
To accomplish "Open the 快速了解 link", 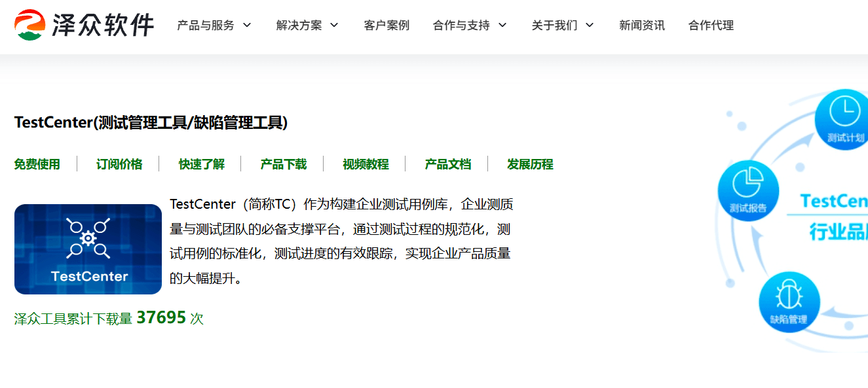I will [x=202, y=164].
